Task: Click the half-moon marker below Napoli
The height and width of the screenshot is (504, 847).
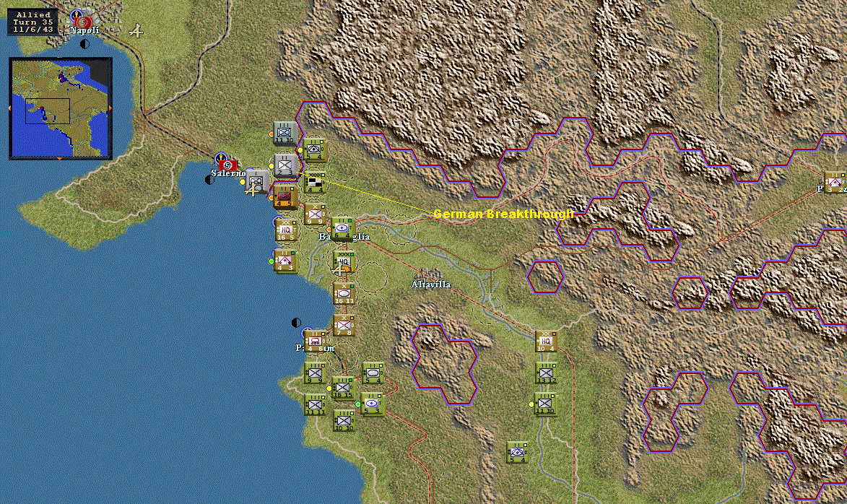Action: click(84, 44)
